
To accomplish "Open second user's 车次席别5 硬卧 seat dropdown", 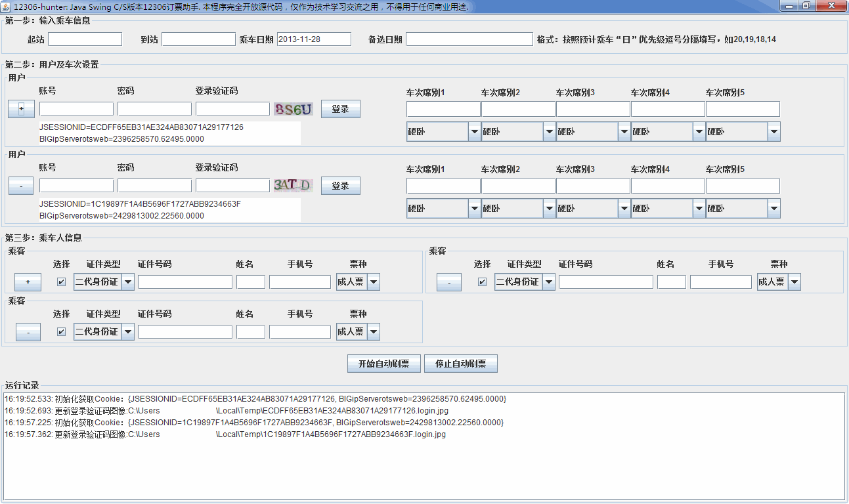I will (743, 209).
